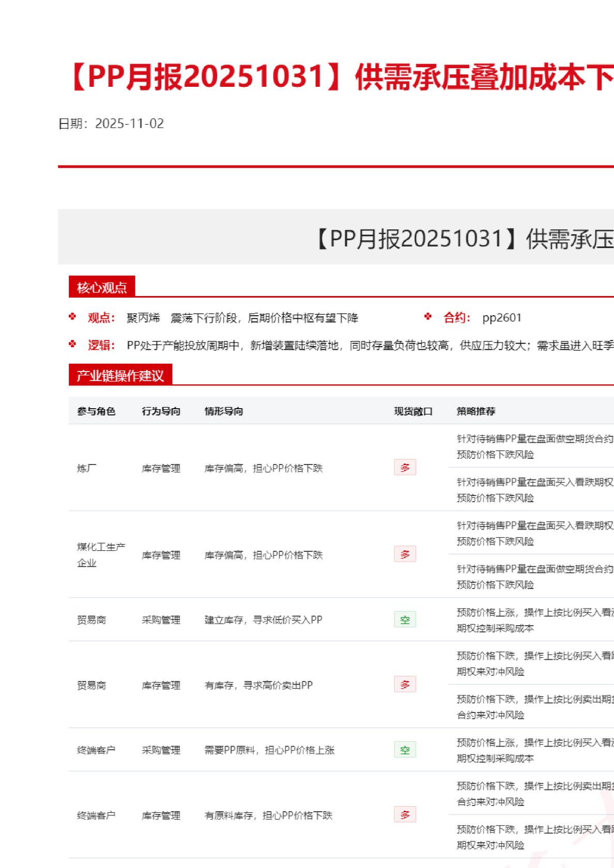
Task: Click the date text 2025-11-02
Action: point(129,123)
